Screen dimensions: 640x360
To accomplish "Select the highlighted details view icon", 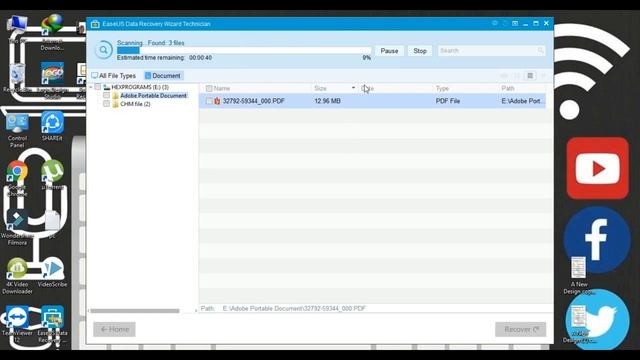I will point(530,76).
